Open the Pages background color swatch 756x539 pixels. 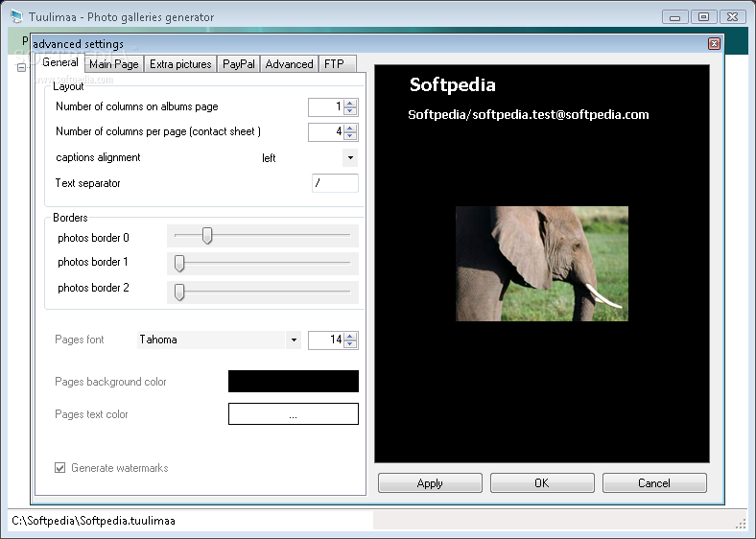pos(294,382)
